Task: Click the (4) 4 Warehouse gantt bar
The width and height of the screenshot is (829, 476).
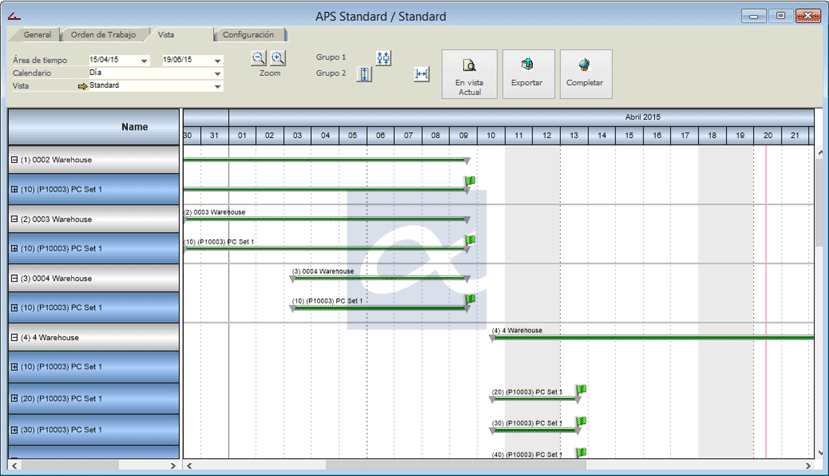Action: pos(650,338)
